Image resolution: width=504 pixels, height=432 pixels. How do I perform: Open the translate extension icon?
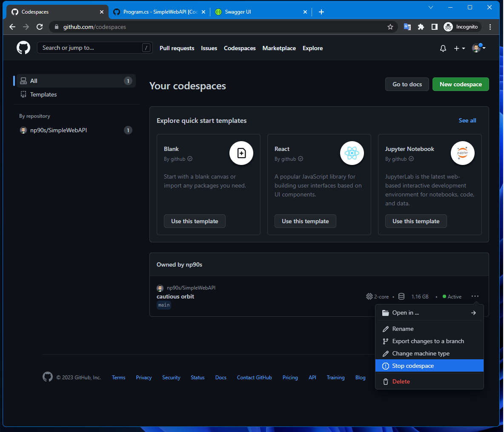click(407, 27)
